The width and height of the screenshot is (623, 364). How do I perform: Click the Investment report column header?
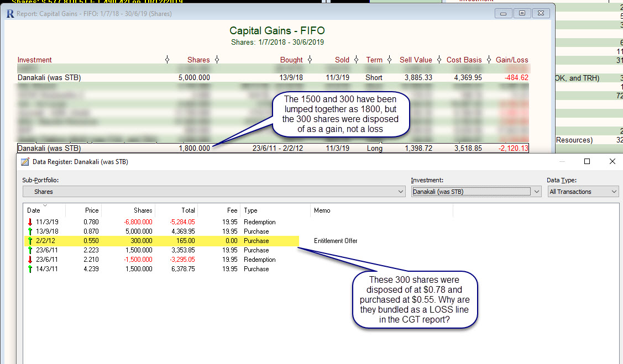(x=35, y=60)
